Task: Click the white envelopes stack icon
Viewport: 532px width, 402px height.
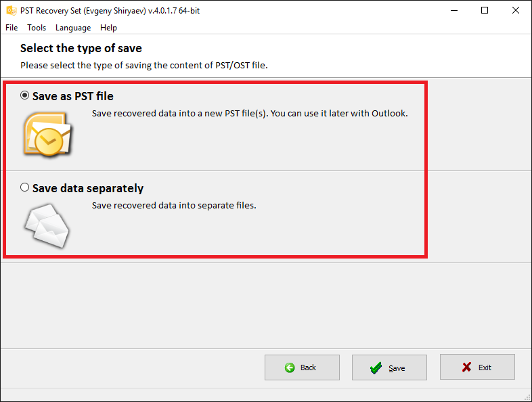Action: pyautogui.click(x=47, y=225)
